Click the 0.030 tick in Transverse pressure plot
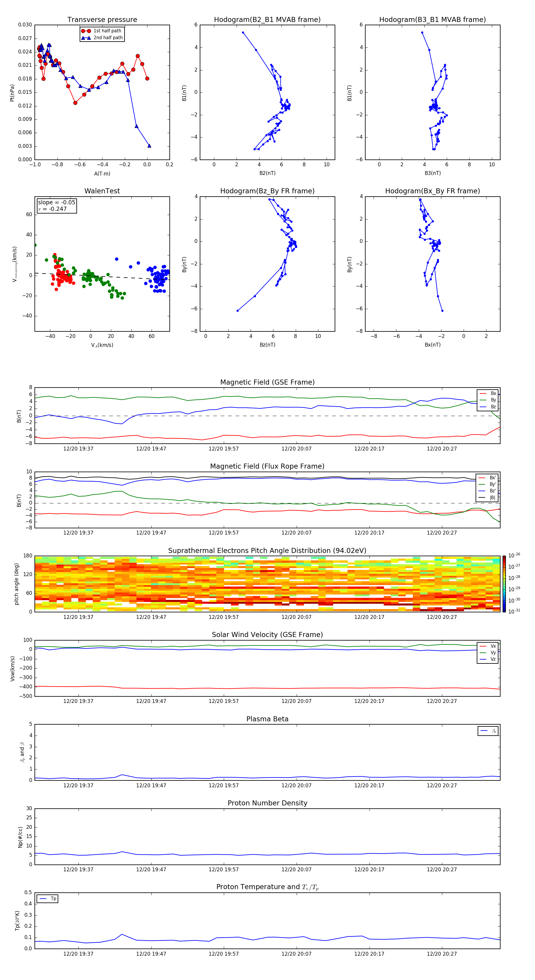The image size is (535, 980). pos(25,25)
